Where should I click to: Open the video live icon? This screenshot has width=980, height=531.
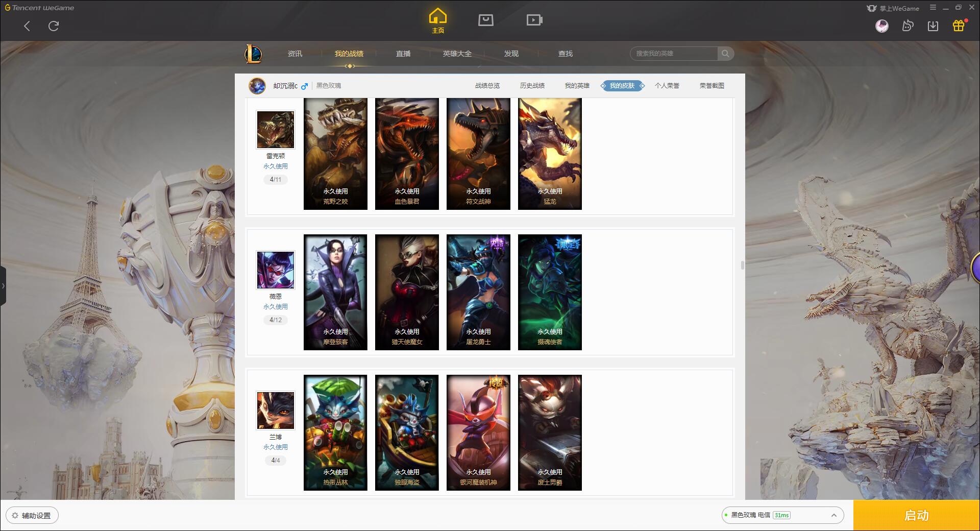coord(534,20)
